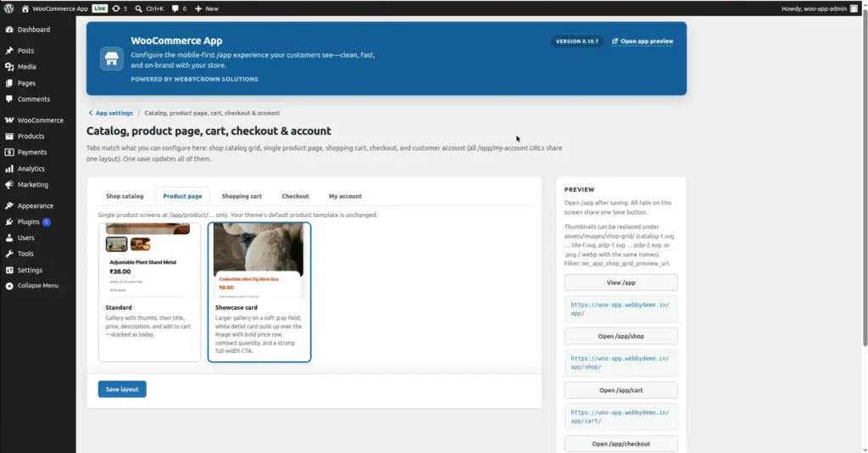Image resolution: width=868 pixels, height=453 pixels.
Task: Click the View /app button
Action: [620, 282]
